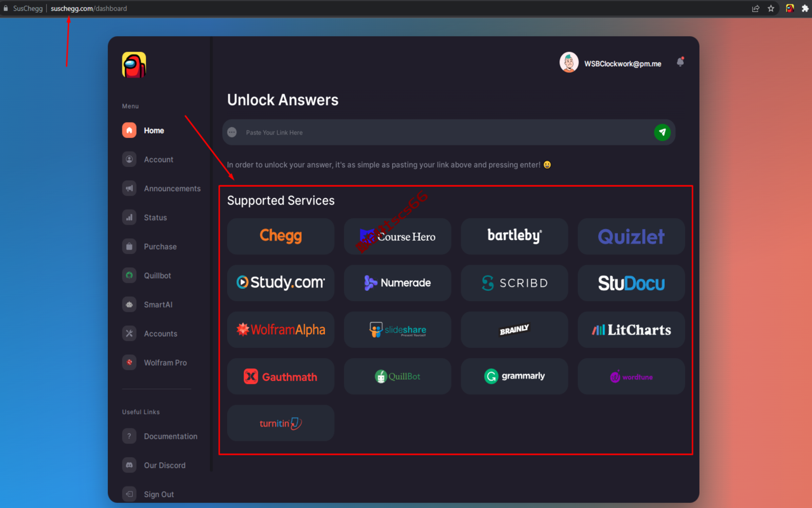The width and height of the screenshot is (812, 508).
Task: Bookmark page with star icon
Action: coord(771,8)
